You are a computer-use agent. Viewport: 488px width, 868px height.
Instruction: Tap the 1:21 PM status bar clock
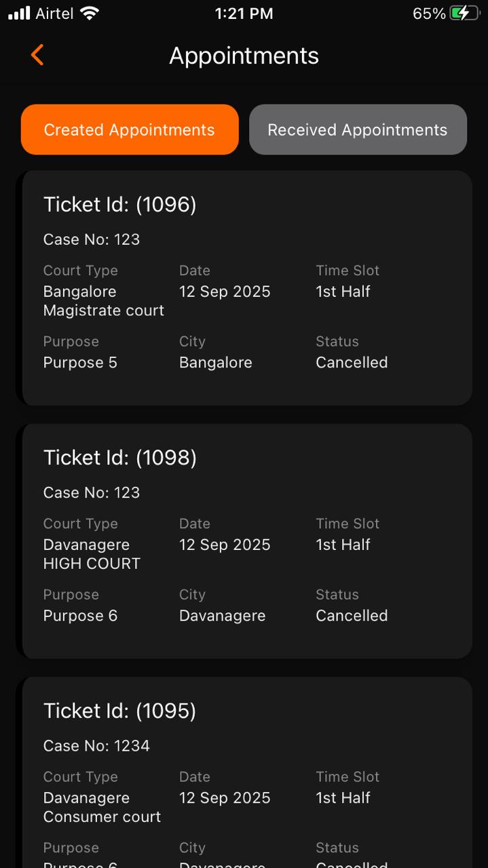[244, 14]
